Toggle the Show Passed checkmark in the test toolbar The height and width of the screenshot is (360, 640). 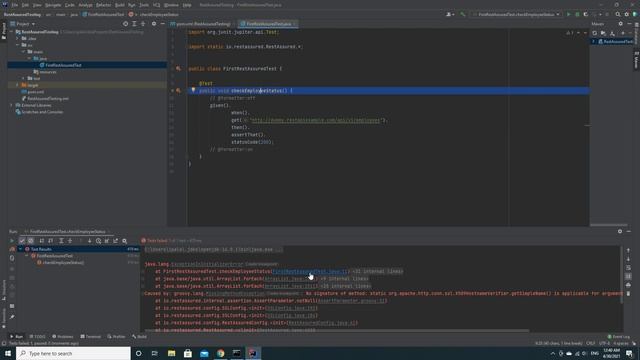[x=22, y=241]
